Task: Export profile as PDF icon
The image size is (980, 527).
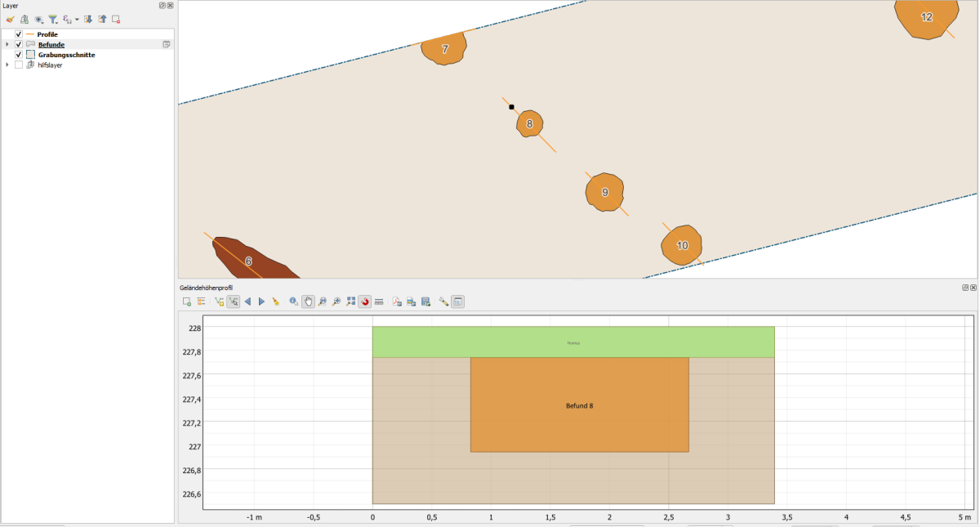Action: [x=397, y=301]
